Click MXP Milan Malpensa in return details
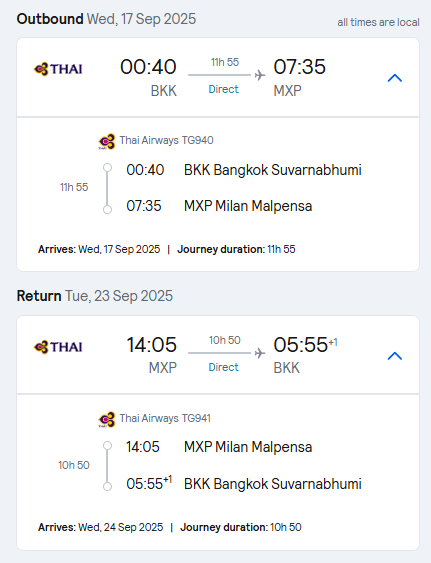 point(248,447)
